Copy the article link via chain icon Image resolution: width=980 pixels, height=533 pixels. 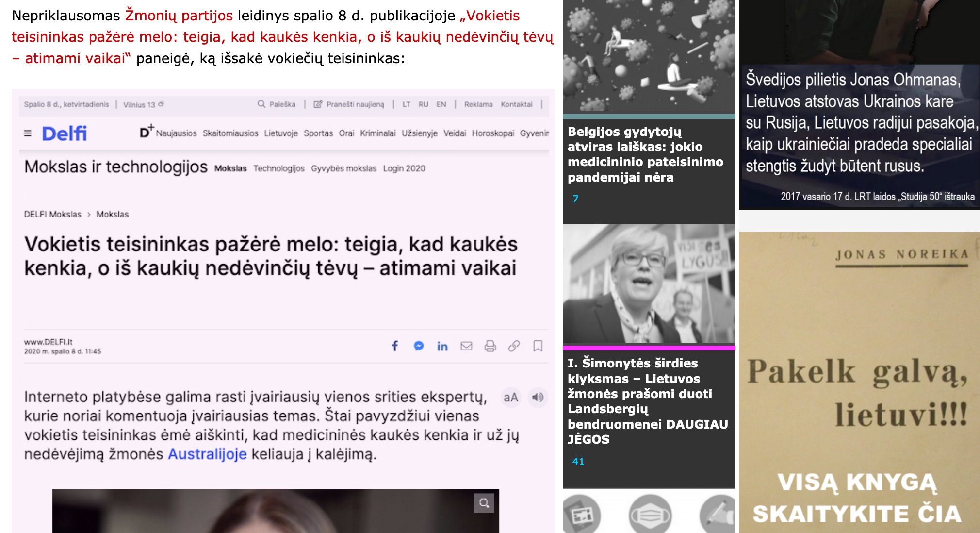pos(514,346)
